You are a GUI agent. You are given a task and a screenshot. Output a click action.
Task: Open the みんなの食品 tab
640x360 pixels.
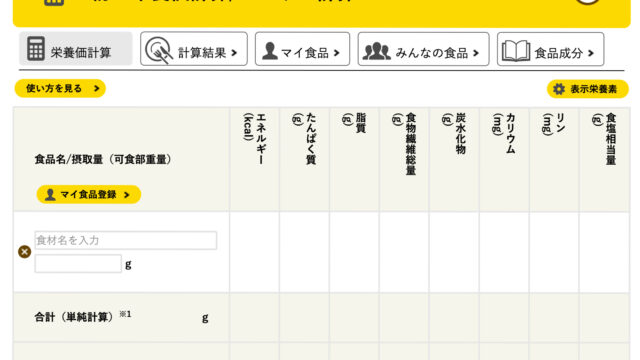coord(423,49)
